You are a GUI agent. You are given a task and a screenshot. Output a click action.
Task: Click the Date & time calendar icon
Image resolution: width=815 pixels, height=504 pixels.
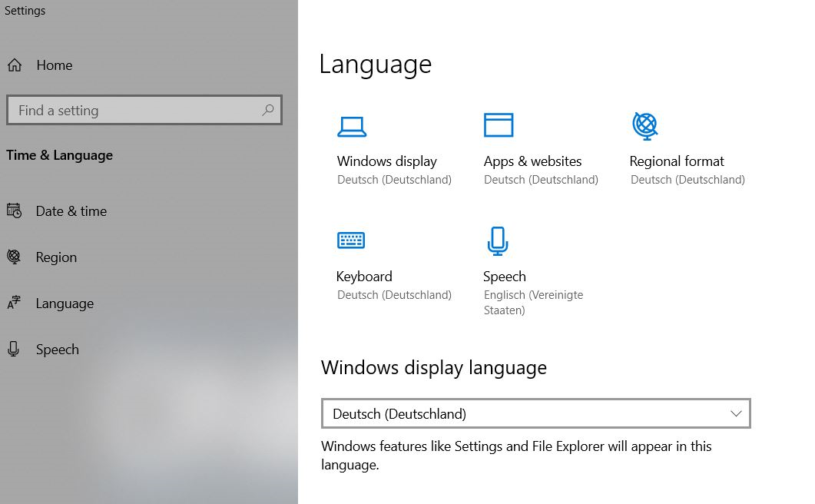pos(14,211)
